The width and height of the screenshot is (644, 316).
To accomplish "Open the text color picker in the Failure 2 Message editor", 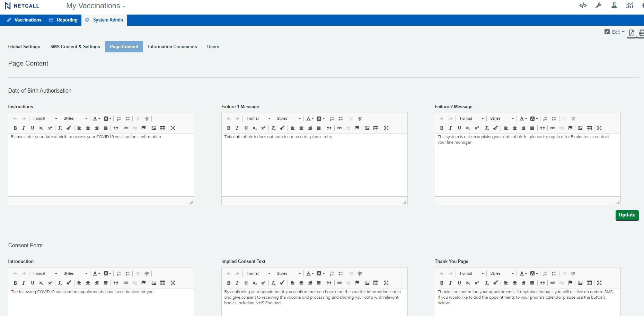I will coord(523,119).
